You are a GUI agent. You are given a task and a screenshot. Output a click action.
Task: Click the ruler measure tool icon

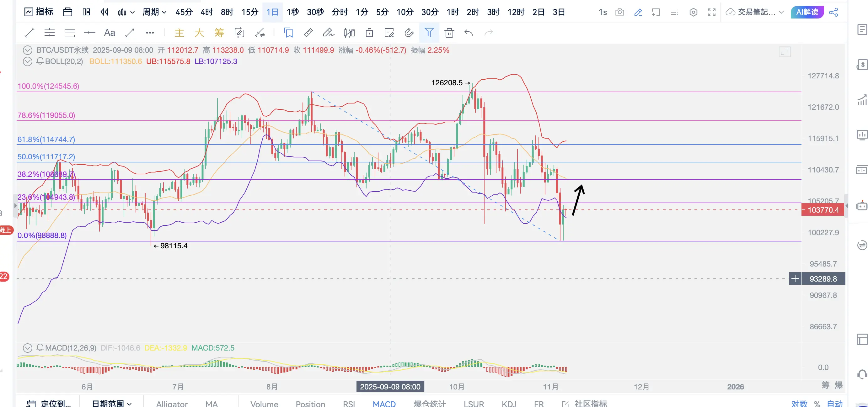308,33
